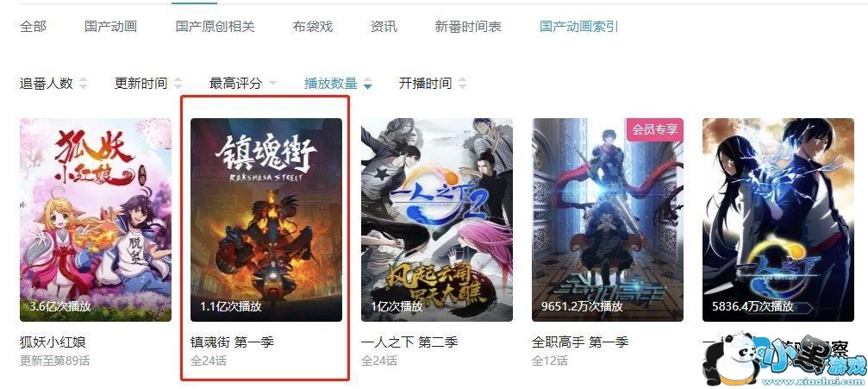Click the sort arrows beside 更新时间

point(178,84)
